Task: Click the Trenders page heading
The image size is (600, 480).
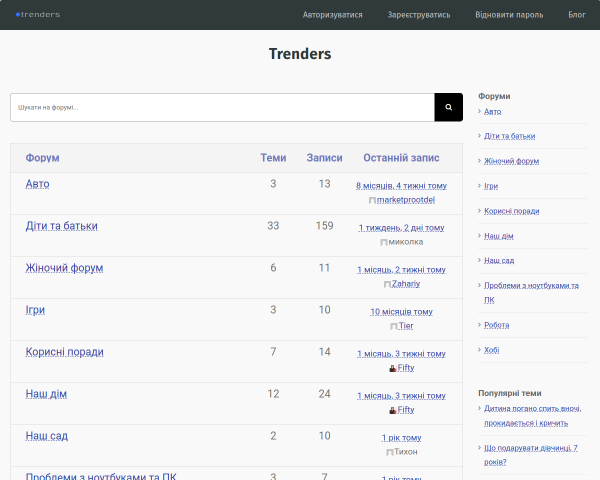Action: (x=300, y=54)
